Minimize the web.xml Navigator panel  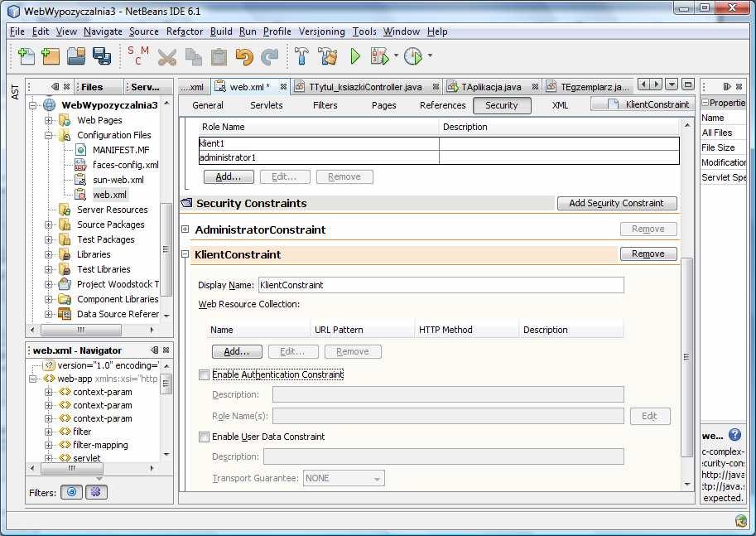pyautogui.click(x=154, y=350)
